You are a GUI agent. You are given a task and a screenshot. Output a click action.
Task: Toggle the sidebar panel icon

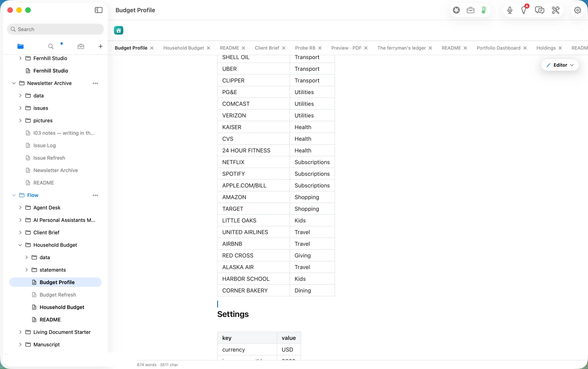pos(98,10)
